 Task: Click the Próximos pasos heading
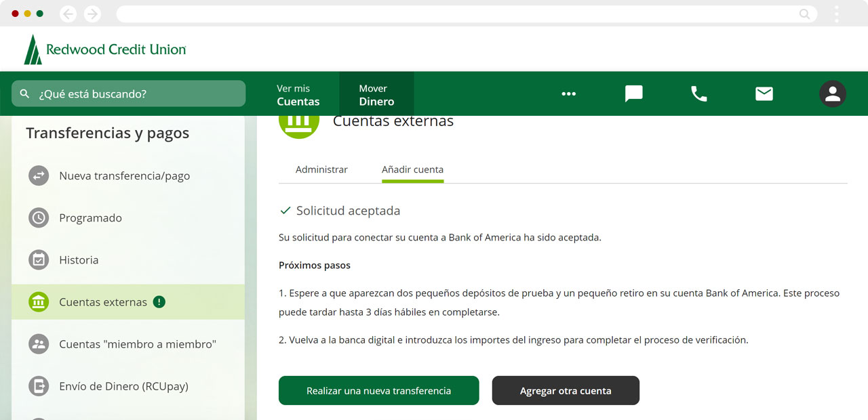315,266
